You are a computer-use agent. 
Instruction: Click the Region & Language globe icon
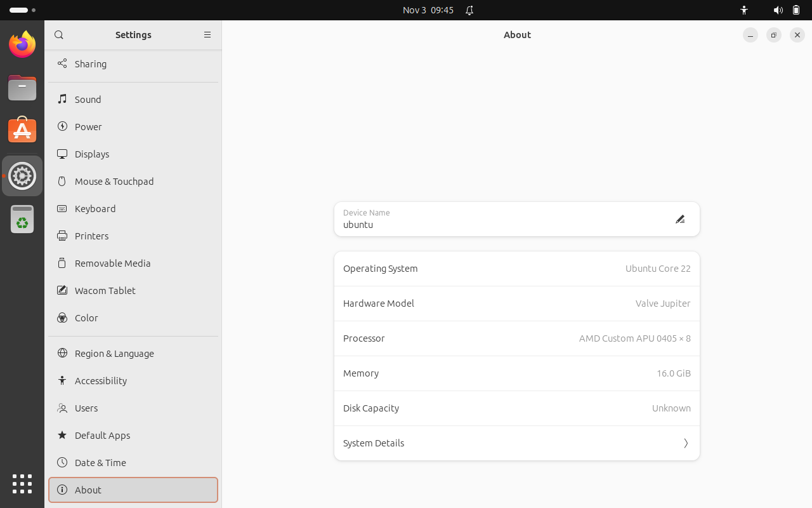[x=62, y=353]
